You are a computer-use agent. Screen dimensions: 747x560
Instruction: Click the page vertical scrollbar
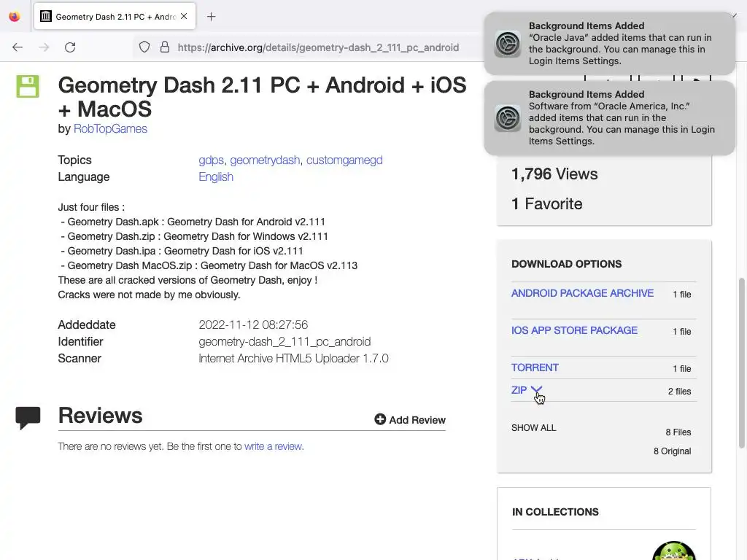point(741,363)
